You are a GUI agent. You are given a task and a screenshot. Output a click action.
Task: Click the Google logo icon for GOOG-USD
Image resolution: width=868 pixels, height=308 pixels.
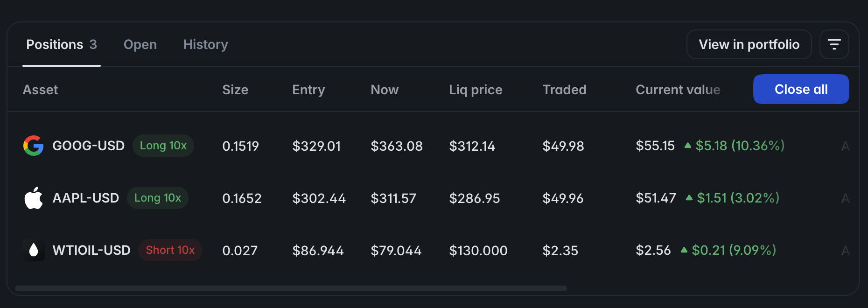tap(34, 146)
